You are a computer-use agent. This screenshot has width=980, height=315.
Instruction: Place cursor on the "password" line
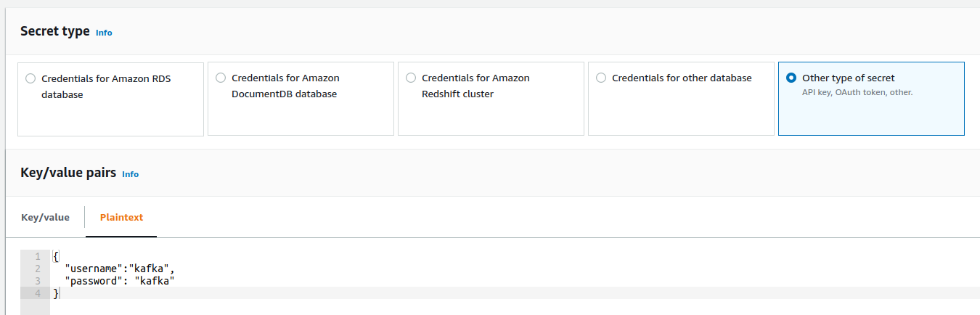click(x=120, y=280)
